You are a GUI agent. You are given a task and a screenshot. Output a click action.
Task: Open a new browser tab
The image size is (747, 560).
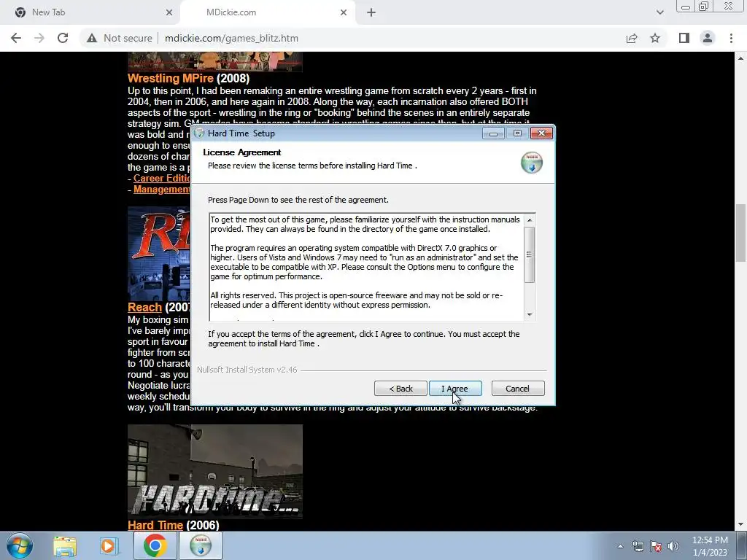pyautogui.click(x=371, y=12)
